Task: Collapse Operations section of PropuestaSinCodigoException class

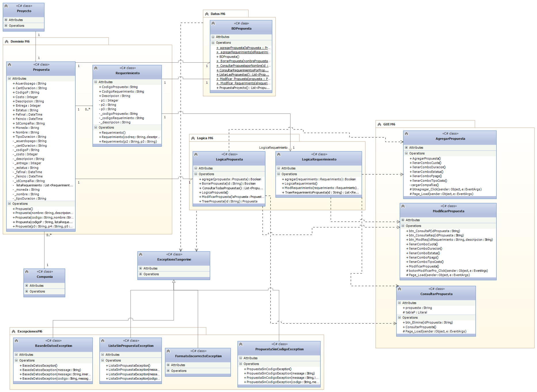Action: pos(240,364)
